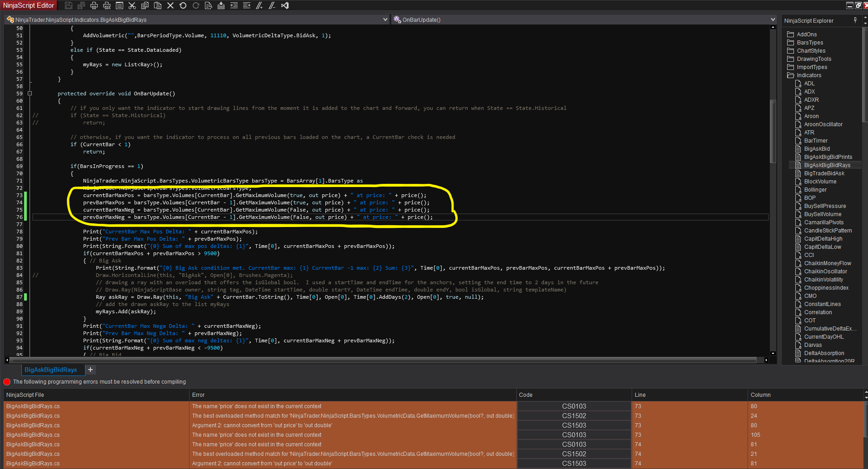Open Find and Replace via magnifier-page icon
This screenshot has width=868, height=469.
click(209, 5)
